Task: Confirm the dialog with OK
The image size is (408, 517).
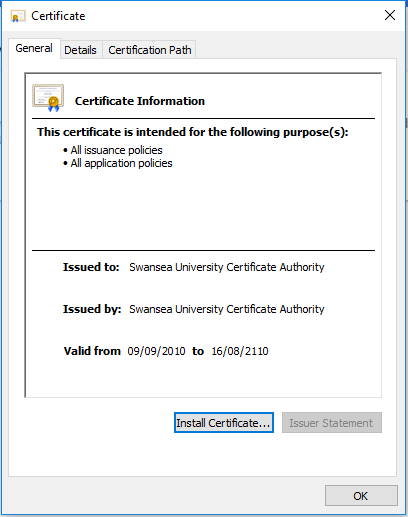Action: tap(361, 496)
